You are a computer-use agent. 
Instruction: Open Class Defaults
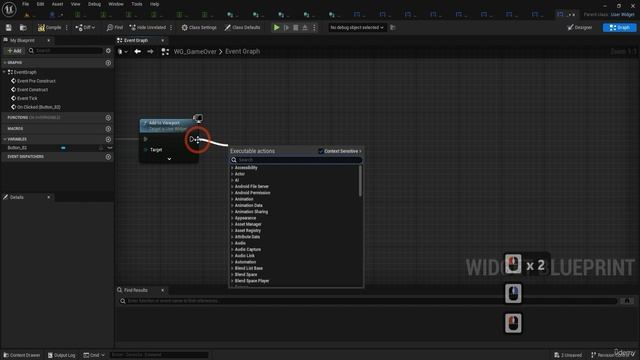242,27
